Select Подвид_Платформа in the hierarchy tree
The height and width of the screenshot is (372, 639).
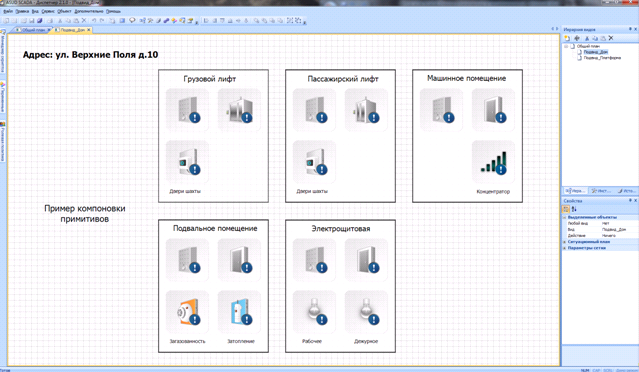[602, 58]
